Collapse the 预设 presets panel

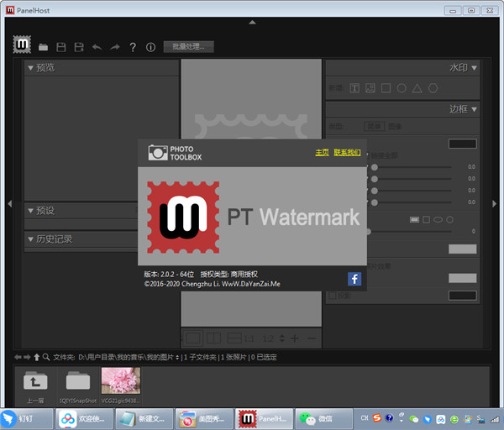(x=30, y=211)
